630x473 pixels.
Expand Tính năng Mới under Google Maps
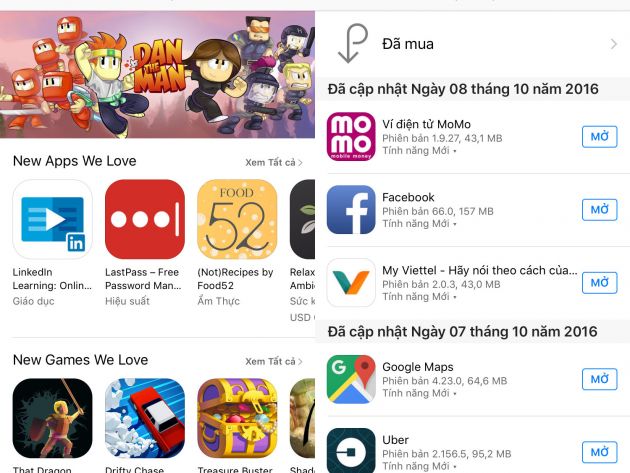419,393
